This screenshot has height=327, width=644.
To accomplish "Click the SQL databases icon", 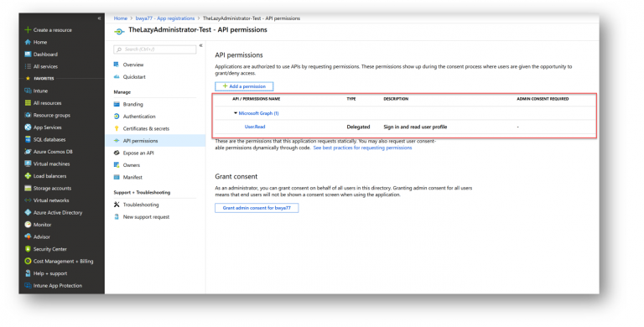I will click(x=28, y=140).
